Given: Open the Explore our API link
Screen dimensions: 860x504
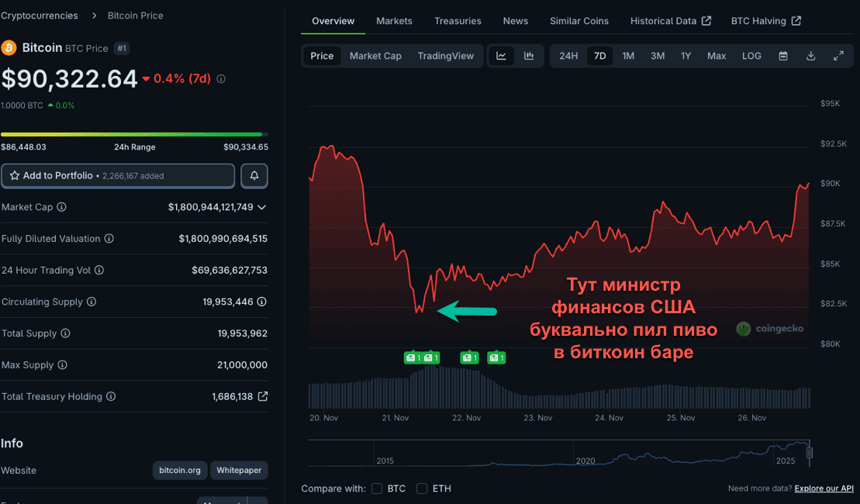Looking at the screenshot, I should [x=824, y=488].
